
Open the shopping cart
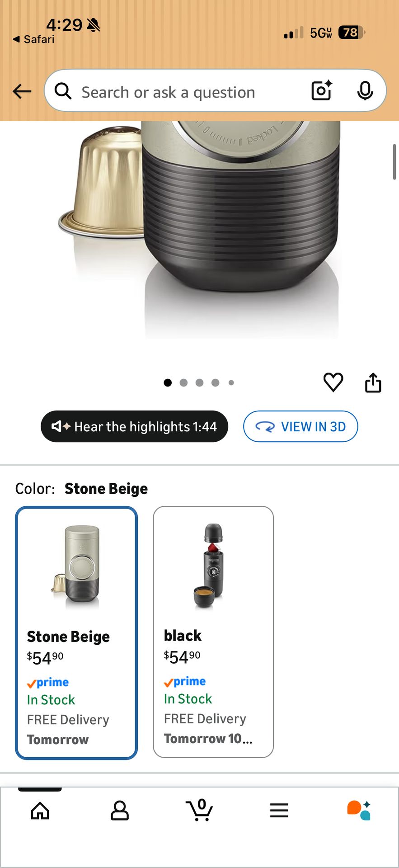(199, 810)
